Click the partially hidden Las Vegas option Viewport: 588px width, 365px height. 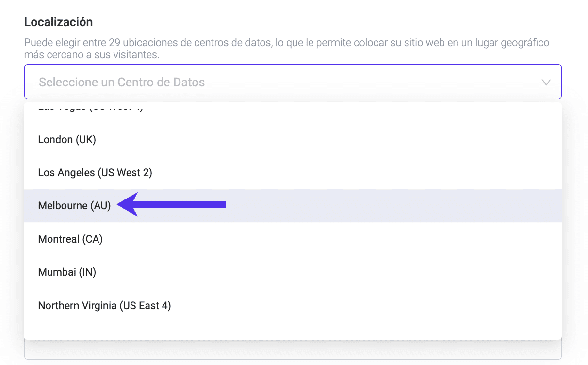pos(90,107)
